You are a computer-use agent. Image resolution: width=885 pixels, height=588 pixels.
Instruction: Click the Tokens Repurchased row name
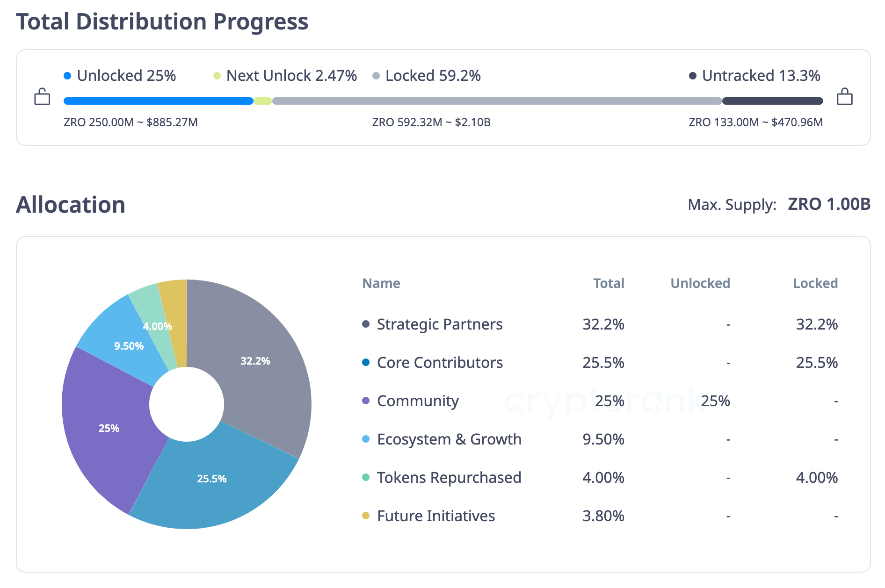click(449, 478)
